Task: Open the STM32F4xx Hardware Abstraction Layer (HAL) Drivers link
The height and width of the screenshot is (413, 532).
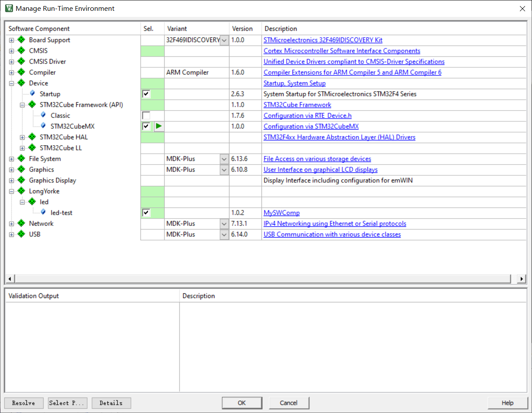Action: [340, 137]
